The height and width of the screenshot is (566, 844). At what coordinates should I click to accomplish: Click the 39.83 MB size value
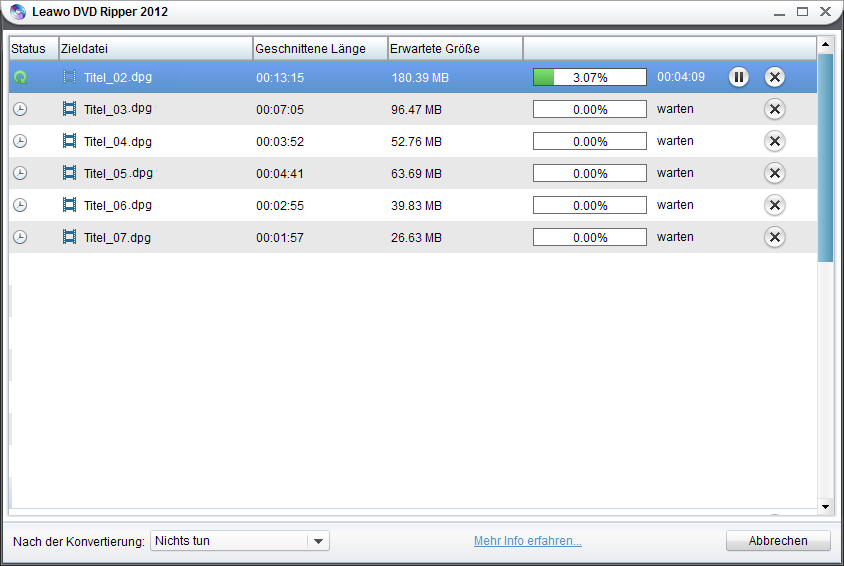click(x=416, y=206)
